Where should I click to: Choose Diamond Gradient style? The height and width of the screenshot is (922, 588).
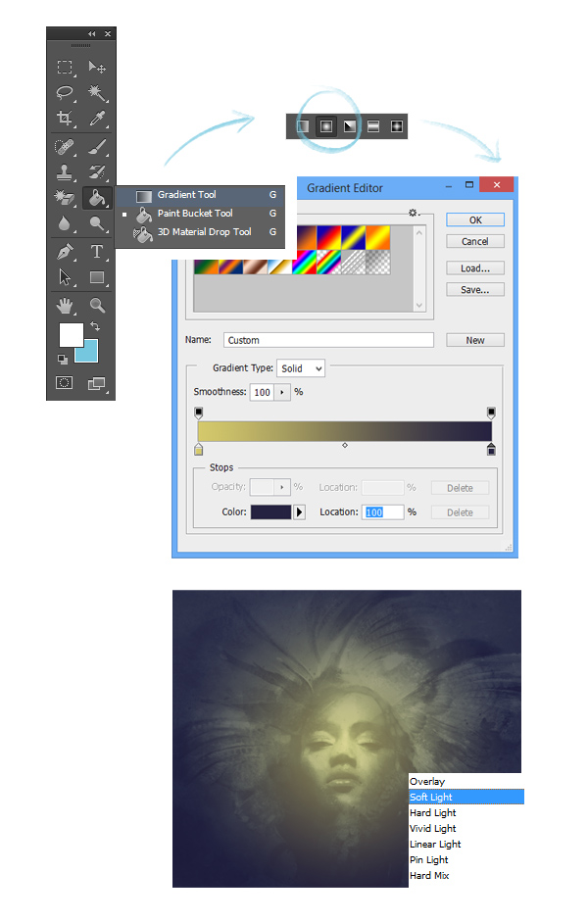[x=397, y=126]
